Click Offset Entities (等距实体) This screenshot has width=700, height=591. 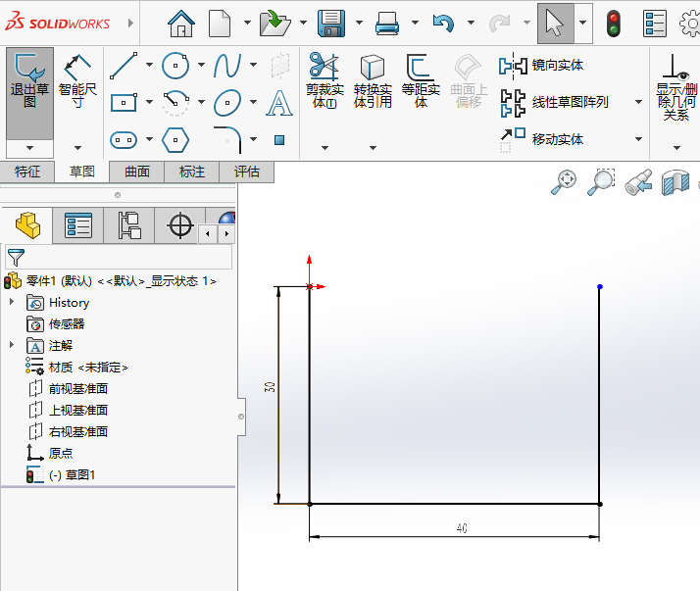click(x=421, y=80)
